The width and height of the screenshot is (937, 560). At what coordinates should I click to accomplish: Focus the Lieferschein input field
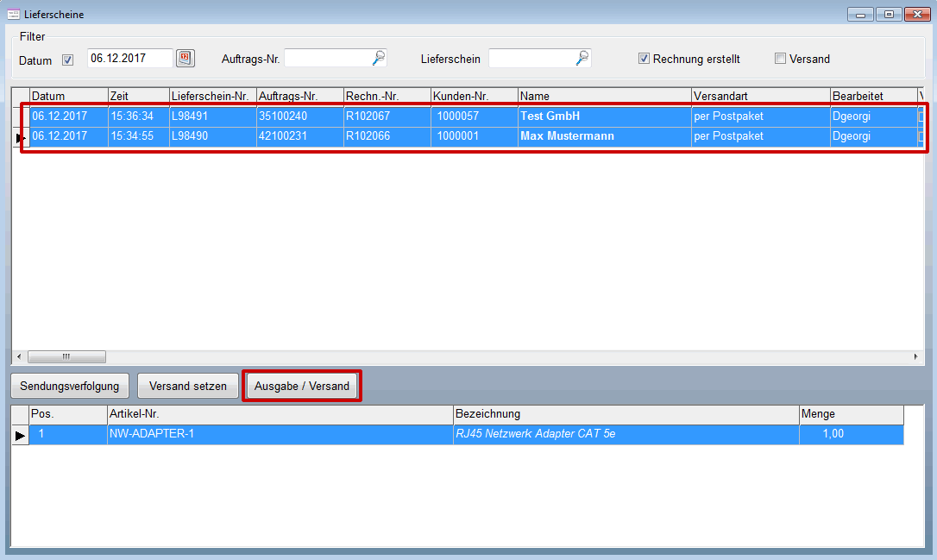(x=531, y=59)
